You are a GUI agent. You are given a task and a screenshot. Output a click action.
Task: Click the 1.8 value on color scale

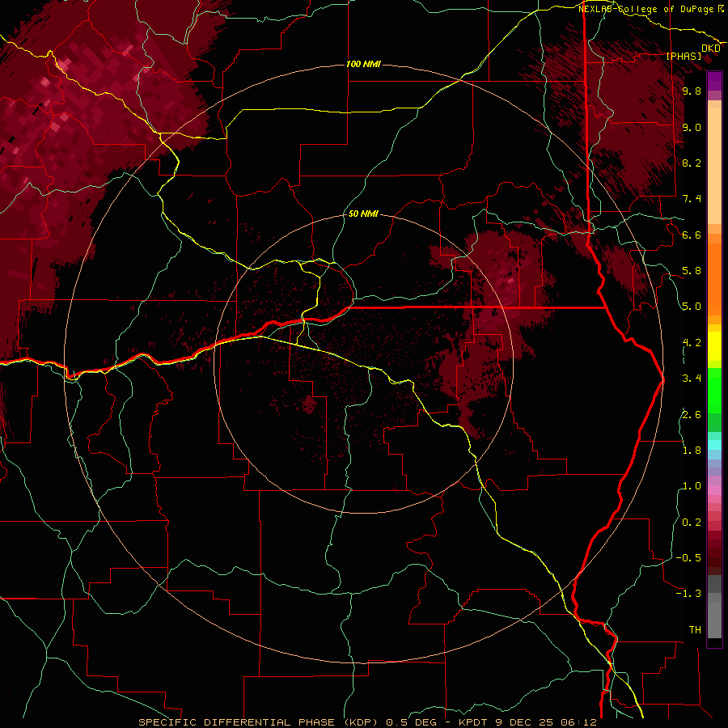point(692,451)
